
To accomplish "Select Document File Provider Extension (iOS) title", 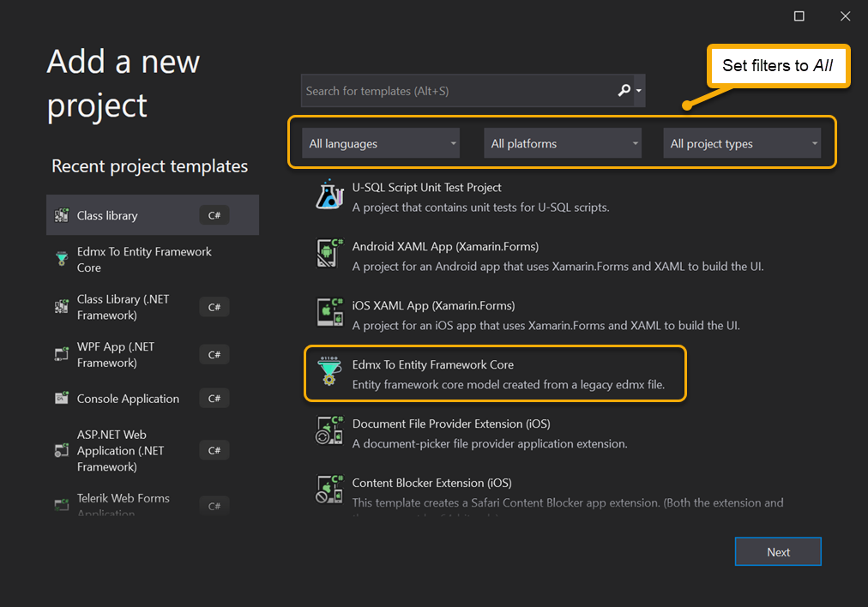I will [x=451, y=424].
